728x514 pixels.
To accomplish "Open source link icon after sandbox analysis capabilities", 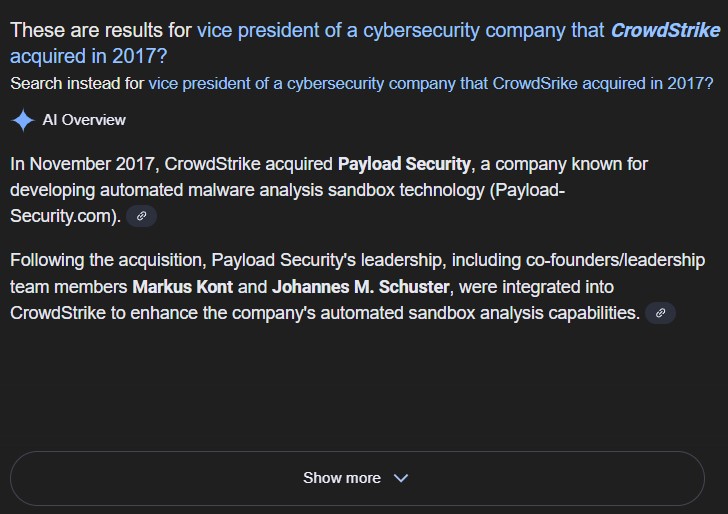I will tap(659, 314).
